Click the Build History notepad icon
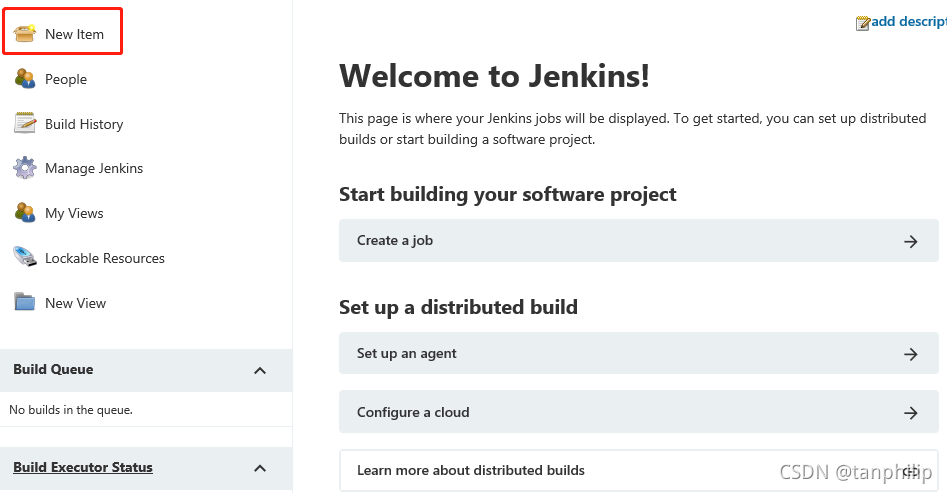The height and width of the screenshot is (493, 947). [25, 123]
